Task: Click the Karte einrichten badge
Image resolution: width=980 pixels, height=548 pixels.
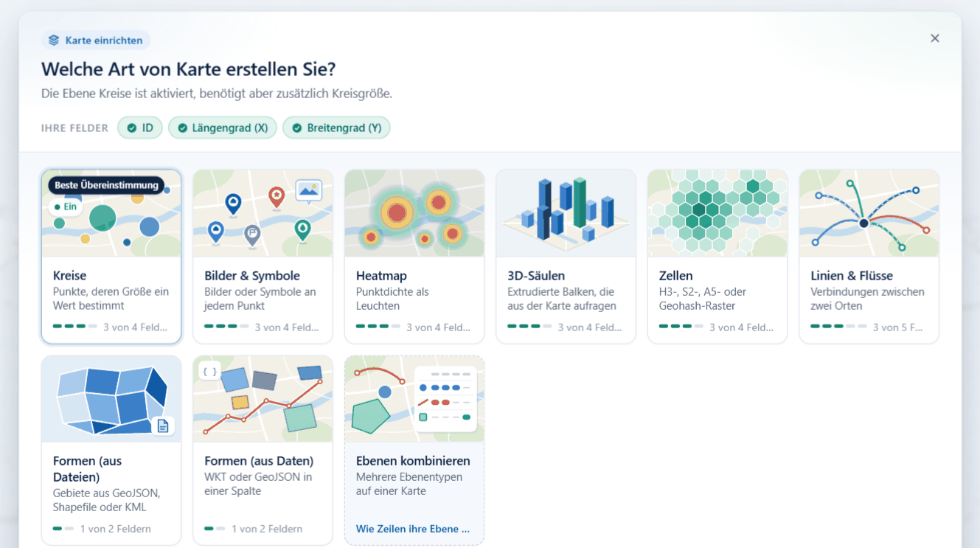Action: pos(96,40)
